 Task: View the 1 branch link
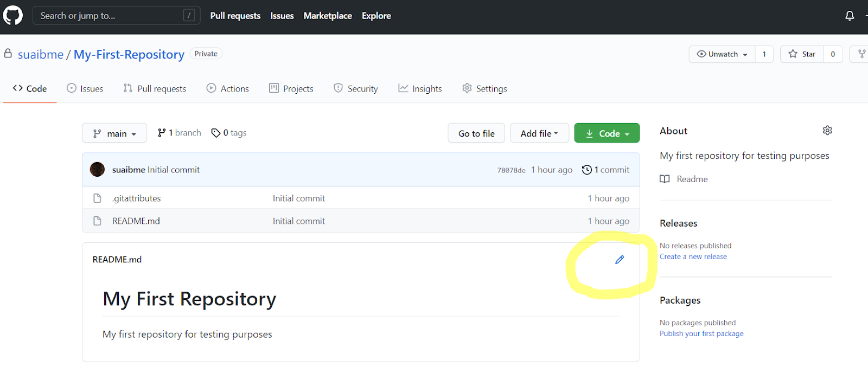pos(179,133)
